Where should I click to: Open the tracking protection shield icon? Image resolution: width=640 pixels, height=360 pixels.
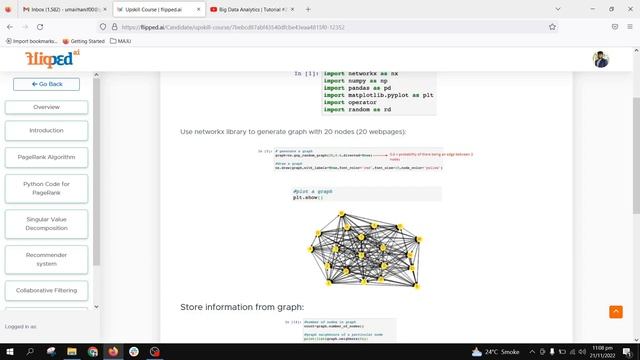coord(103,27)
